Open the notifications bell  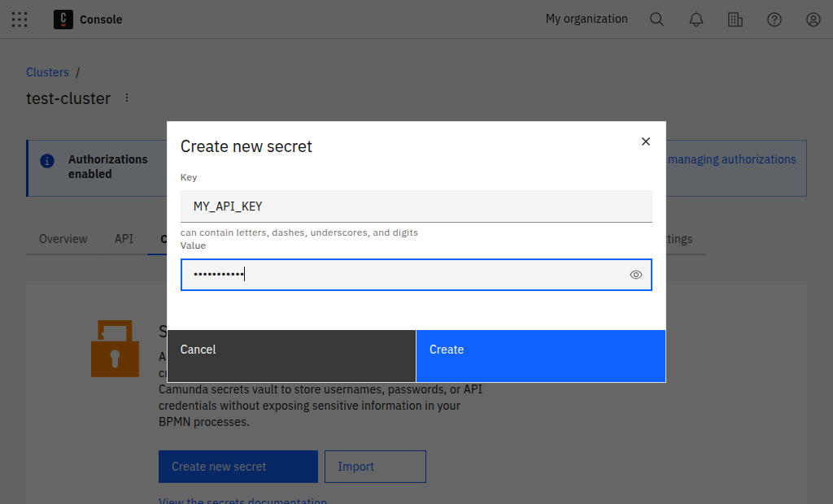[696, 20]
